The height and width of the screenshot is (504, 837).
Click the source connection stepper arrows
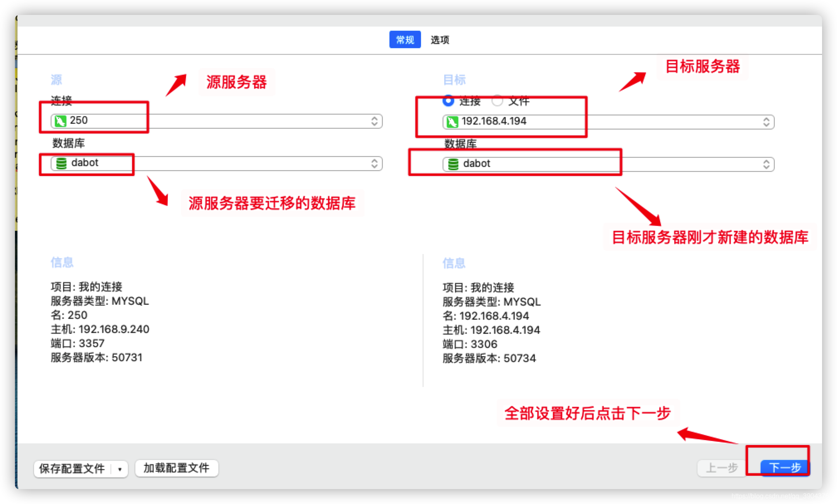(x=374, y=121)
